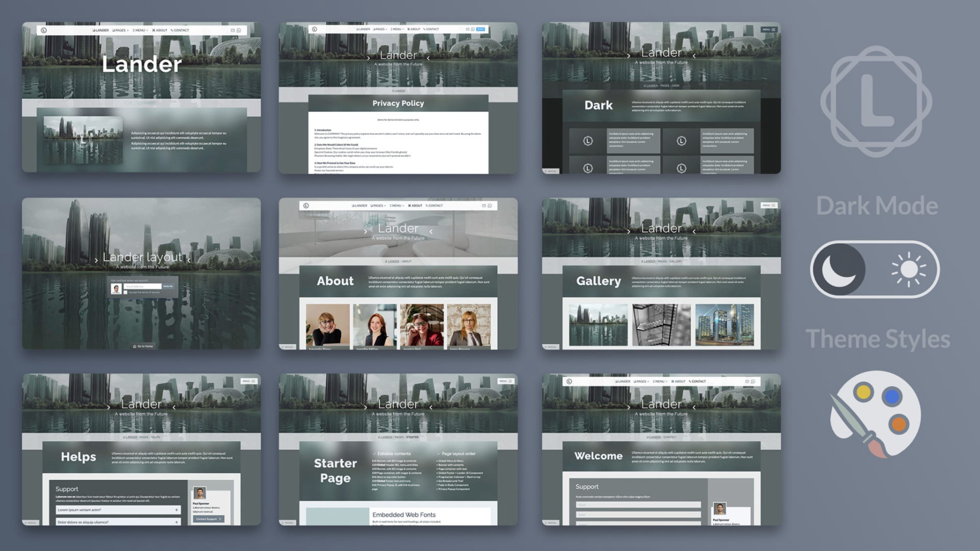Click the mail icon in the Privacy Policy preview navbar
Image resolution: width=980 pixels, height=551 pixels.
point(468,29)
